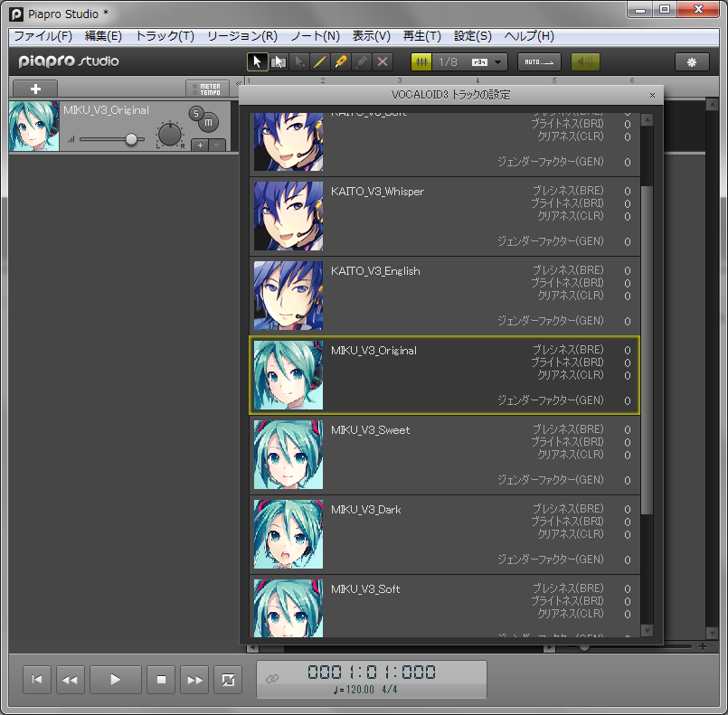Adjust the MIKU_V3_Original track volume slider

131,138
